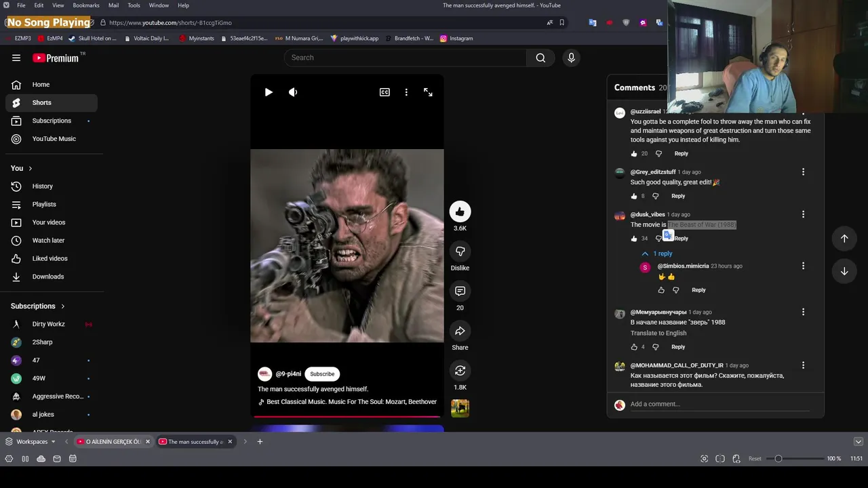Screen dimensions: 868x488
Task: Reply to the @Grey_editzstuff comment
Action: pos(678,196)
